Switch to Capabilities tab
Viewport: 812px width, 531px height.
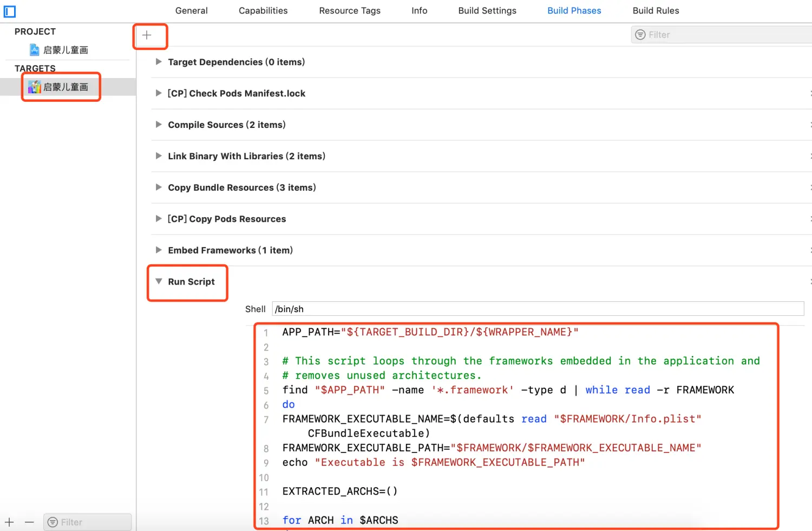pyautogui.click(x=263, y=11)
